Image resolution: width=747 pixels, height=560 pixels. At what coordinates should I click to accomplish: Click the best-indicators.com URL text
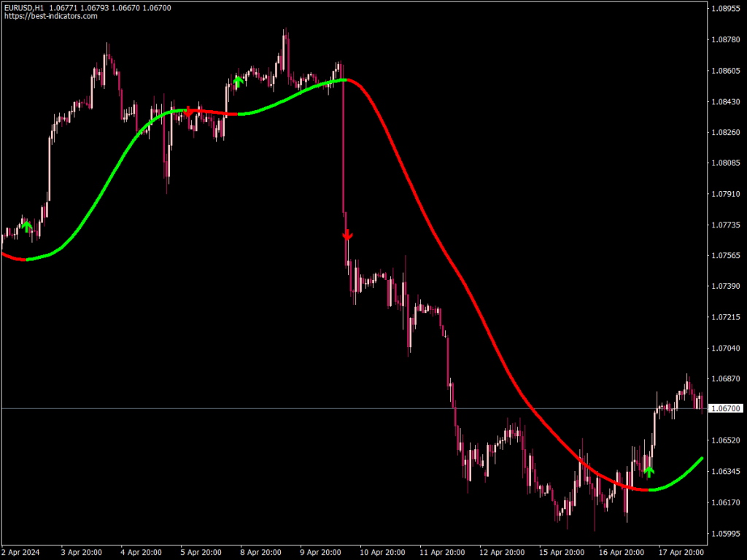[51, 16]
